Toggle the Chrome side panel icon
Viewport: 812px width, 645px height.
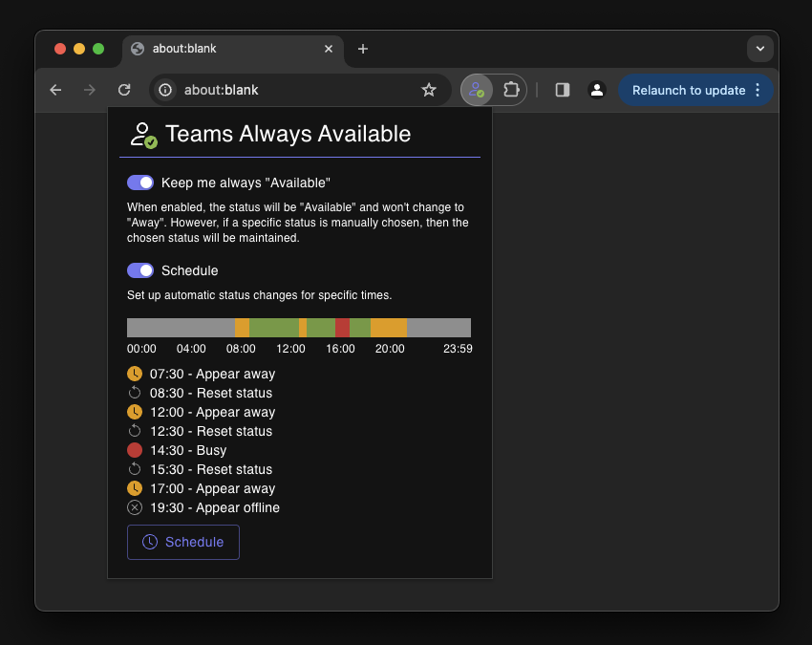coord(563,90)
